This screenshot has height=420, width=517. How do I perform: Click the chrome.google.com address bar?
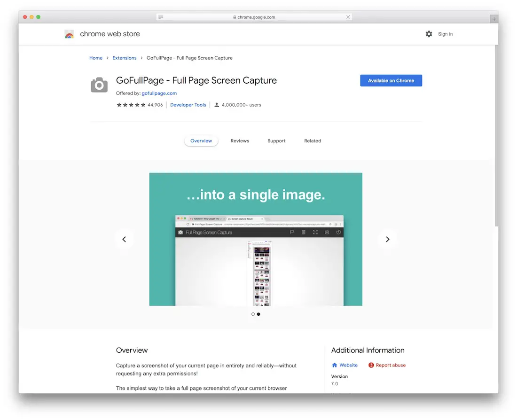tap(254, 17)
